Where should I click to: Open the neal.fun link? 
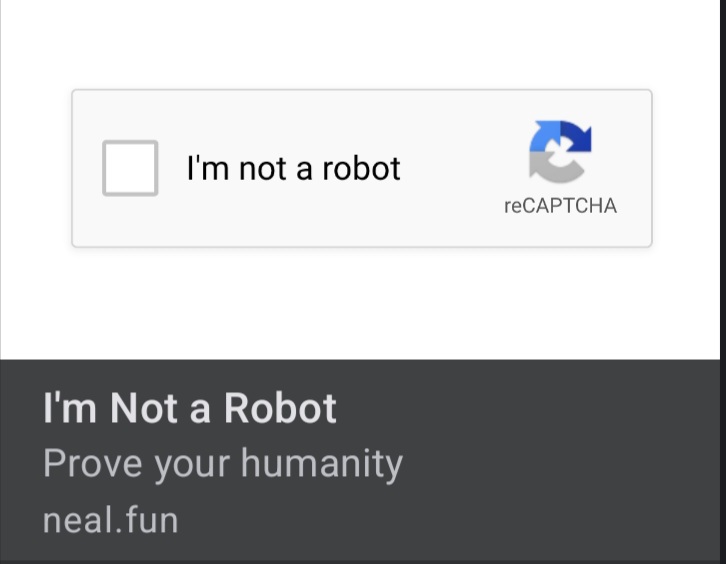[x=110, y=520]
